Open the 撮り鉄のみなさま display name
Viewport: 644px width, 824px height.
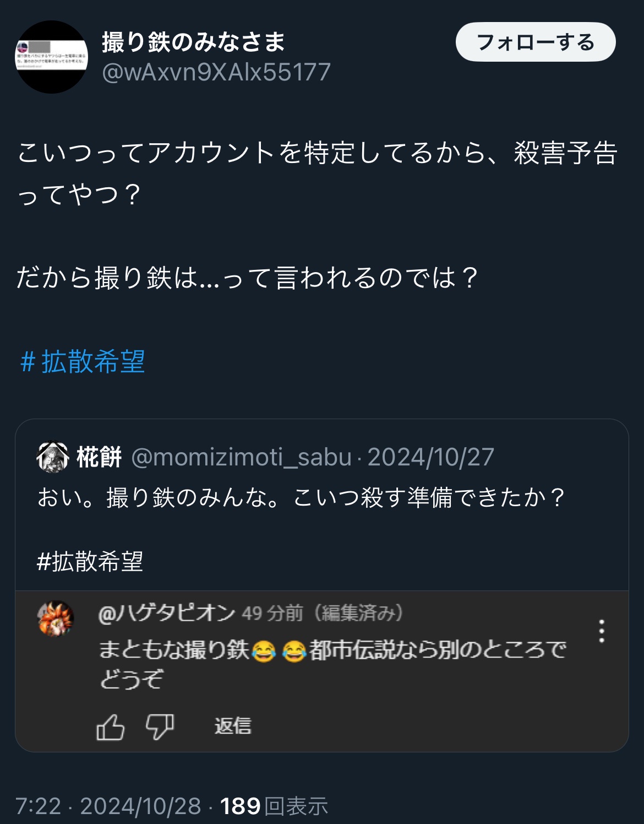(194, 42)
